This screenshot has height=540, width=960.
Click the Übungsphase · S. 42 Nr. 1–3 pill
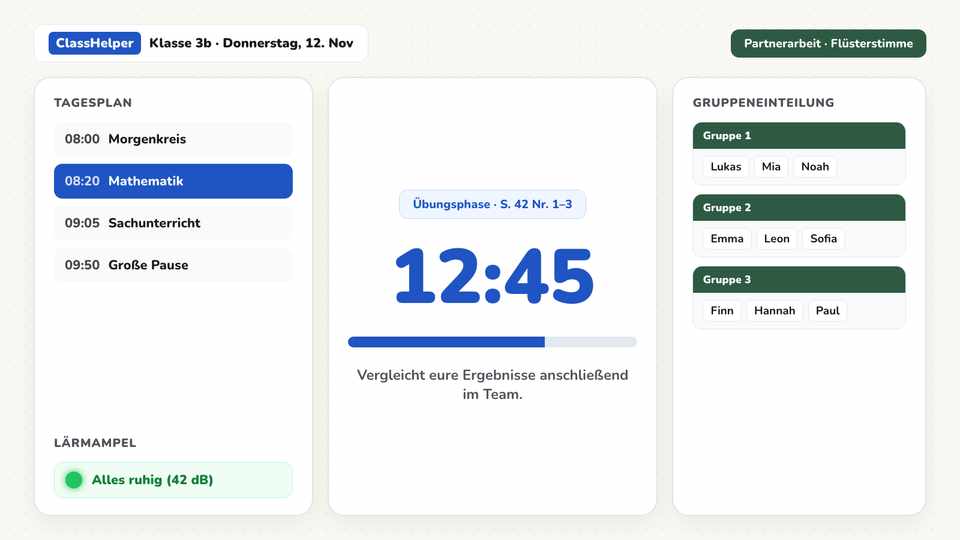(x=492, y=204)
